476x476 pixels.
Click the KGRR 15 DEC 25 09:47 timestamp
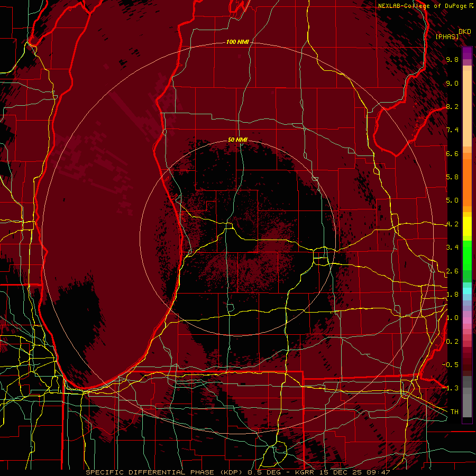coord(343,472)
